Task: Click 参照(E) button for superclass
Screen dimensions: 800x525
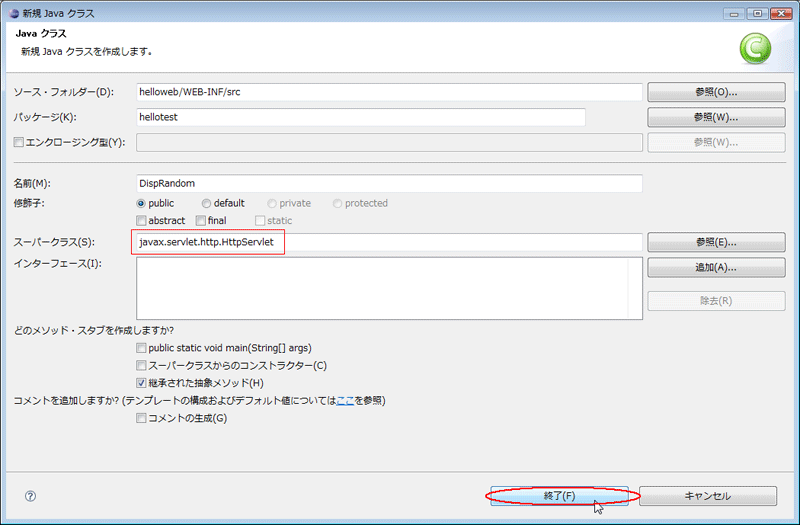Action: (716, 242)
